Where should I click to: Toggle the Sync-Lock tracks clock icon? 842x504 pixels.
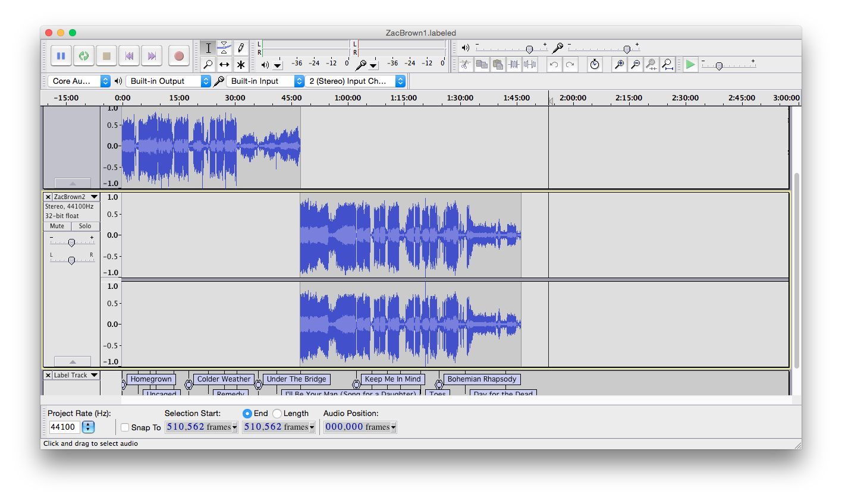pos(595,64)
